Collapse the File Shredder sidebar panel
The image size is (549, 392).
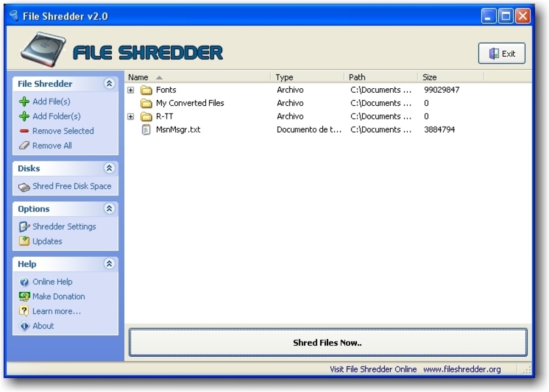109,84
